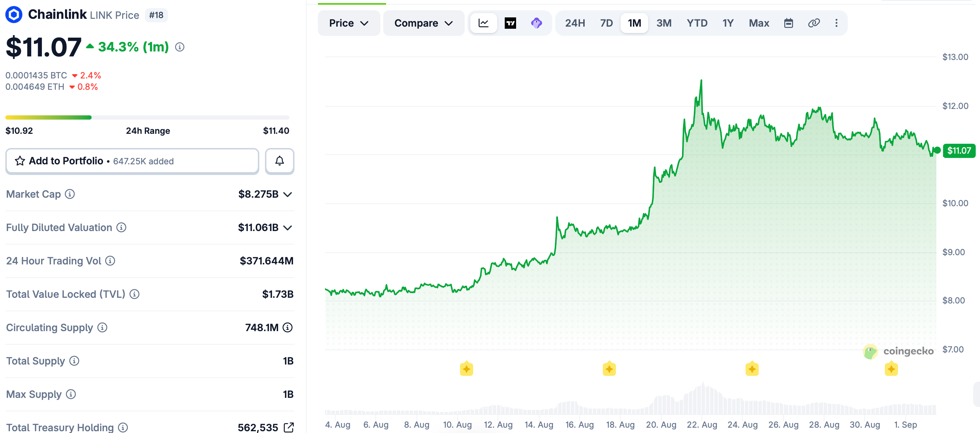Select the 7D time range
The width and height of the screenshot is (980, 433).
coord(606,23)
